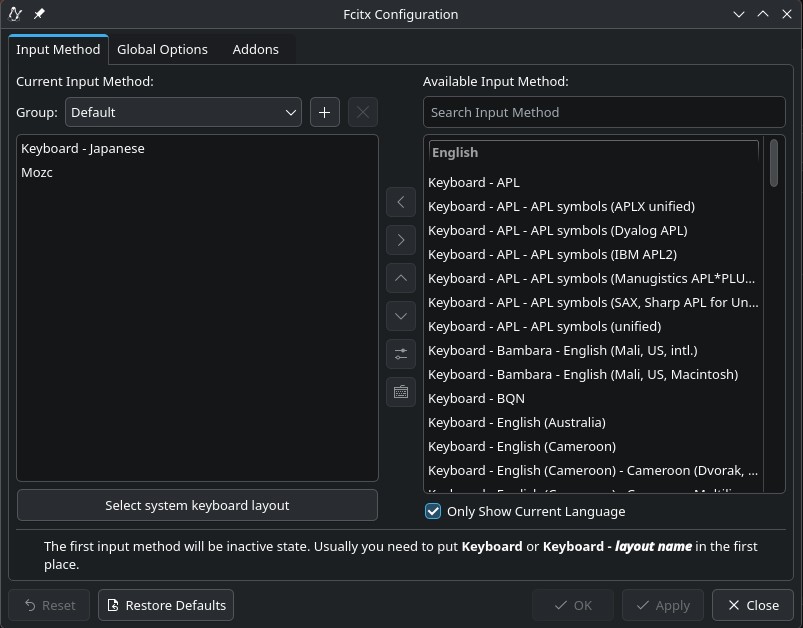Move the input method up with the up arrow
This screenshot has height=628, width=803.
point(401,278)
